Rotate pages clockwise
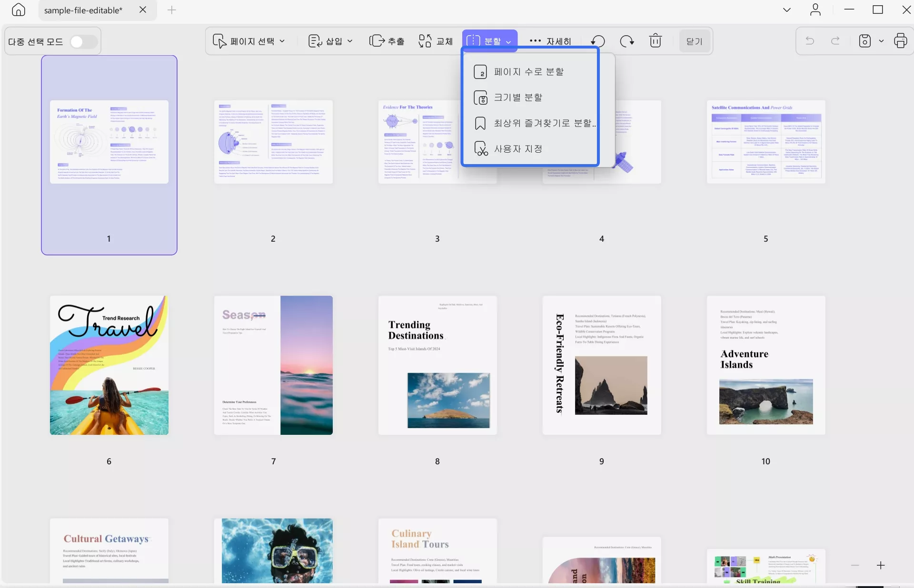Screen dimensions: 914x588 point(627,41)
